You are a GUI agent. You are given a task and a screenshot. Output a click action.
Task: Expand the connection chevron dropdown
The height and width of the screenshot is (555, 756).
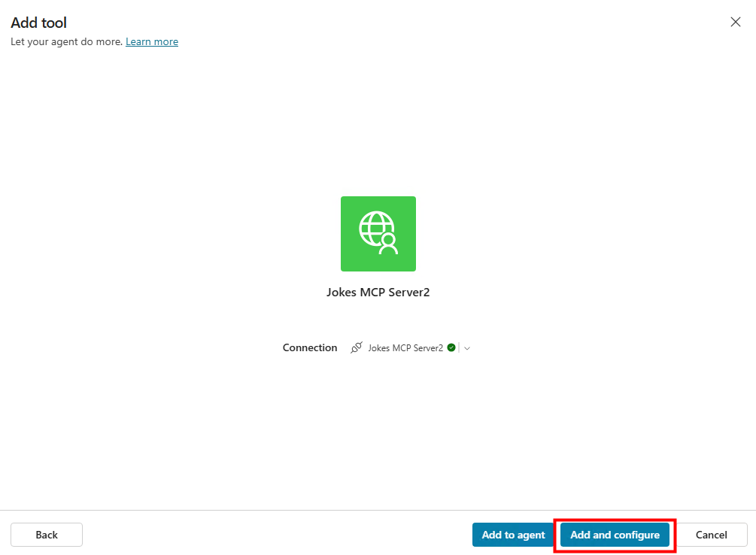pyautogui.click(x=467, y=348)
